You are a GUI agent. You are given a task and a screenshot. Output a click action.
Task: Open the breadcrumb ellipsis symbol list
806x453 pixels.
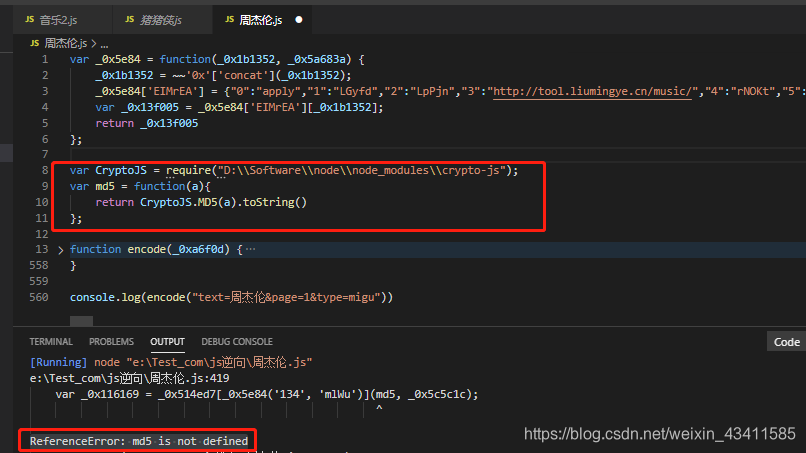[104, 44]
